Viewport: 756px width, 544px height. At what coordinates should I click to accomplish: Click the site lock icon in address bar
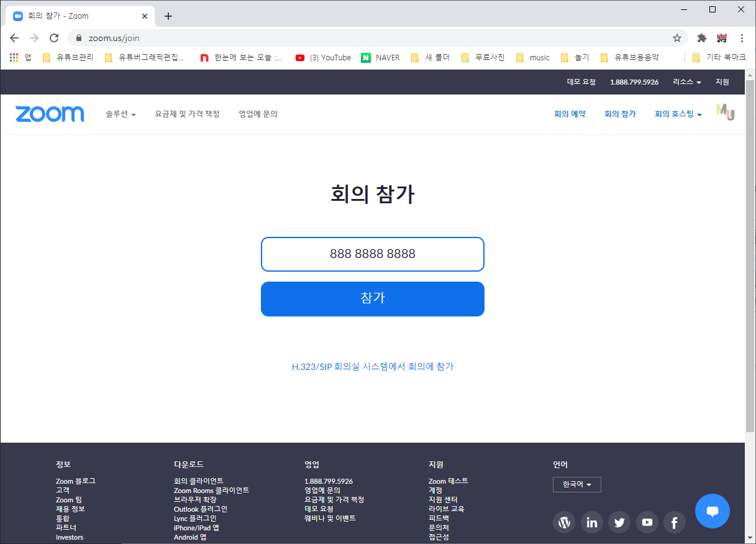[78, 38]
